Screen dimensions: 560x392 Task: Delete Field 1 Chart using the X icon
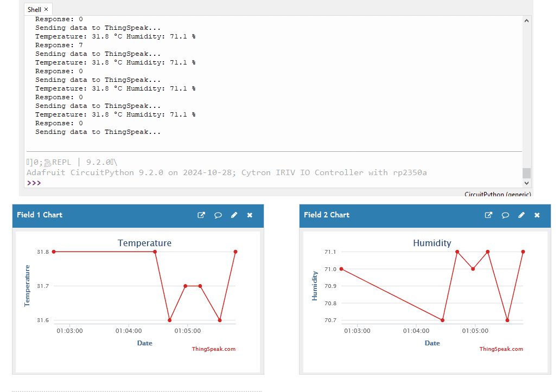pyautogui.click(x=249, y=215)
